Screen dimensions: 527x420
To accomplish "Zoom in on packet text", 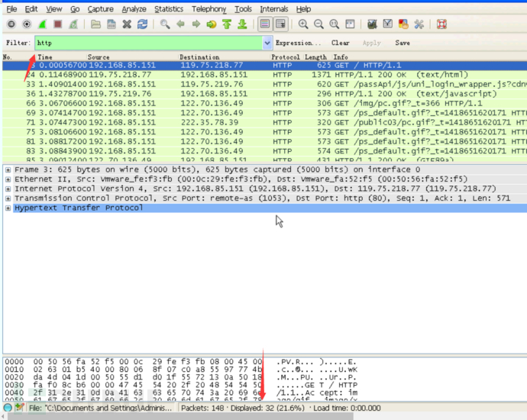I will click(x=303, y=24).
